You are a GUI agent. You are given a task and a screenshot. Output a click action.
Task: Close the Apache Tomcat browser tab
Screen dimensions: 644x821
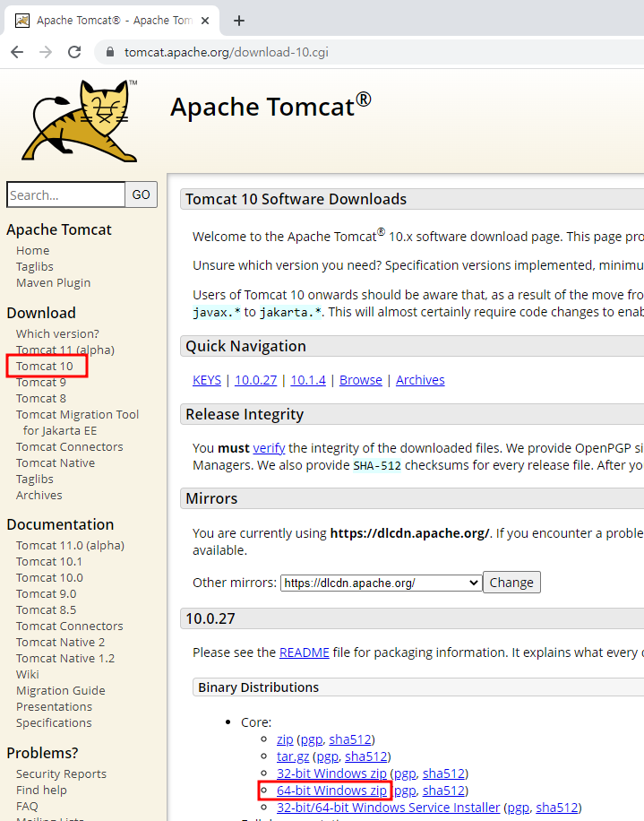point(205,21)
